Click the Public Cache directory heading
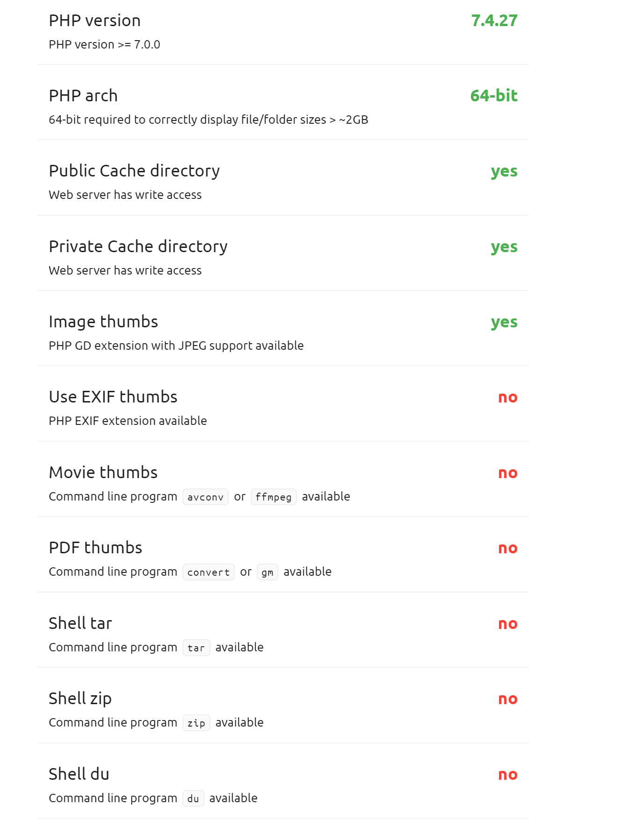639x840 pixels. (x=134, y=171)
